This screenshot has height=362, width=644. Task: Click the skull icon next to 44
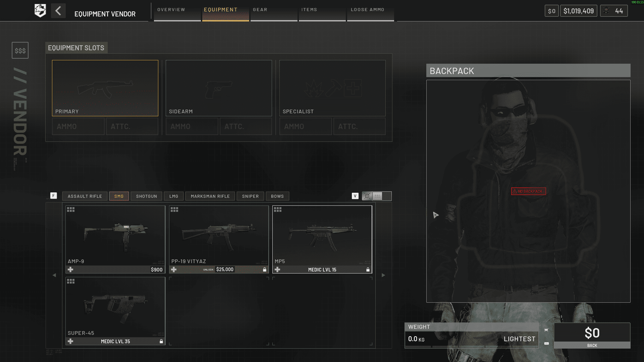(606, 11)
